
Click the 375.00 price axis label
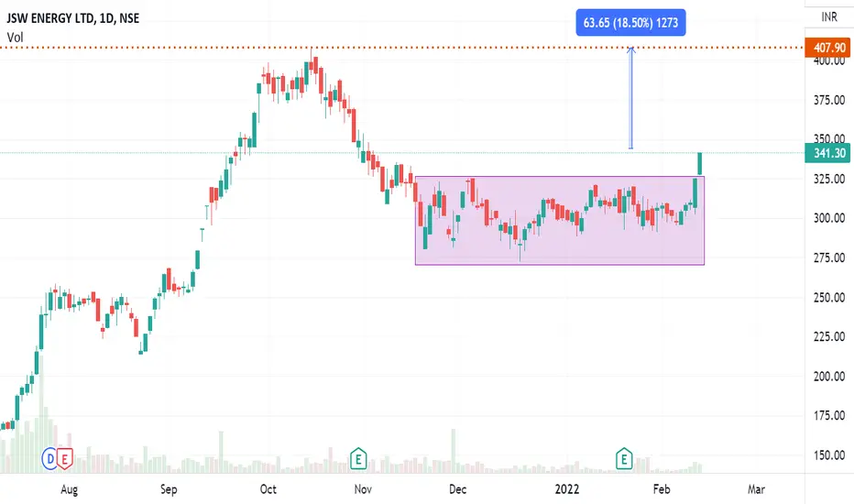coord(829,100)
